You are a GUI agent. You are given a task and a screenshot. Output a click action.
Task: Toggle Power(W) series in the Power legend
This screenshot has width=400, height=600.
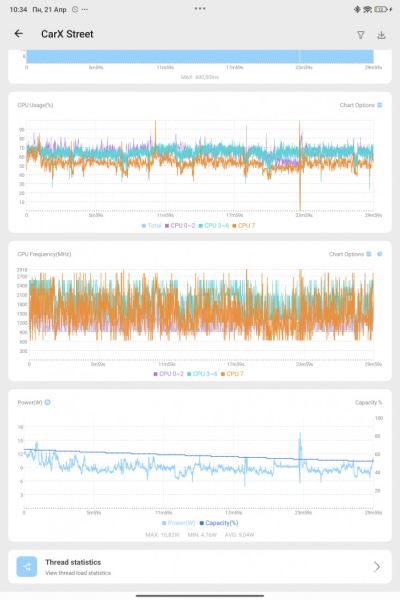coord(179,523)
